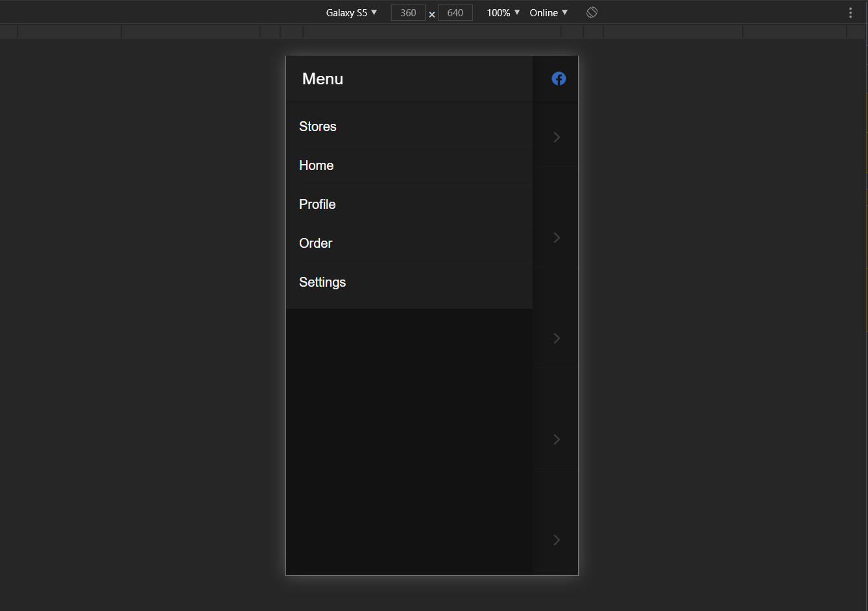Open the Profile link
Image resolution: width=868 pixels, height=611 pixels.
(x=317, y=204)
